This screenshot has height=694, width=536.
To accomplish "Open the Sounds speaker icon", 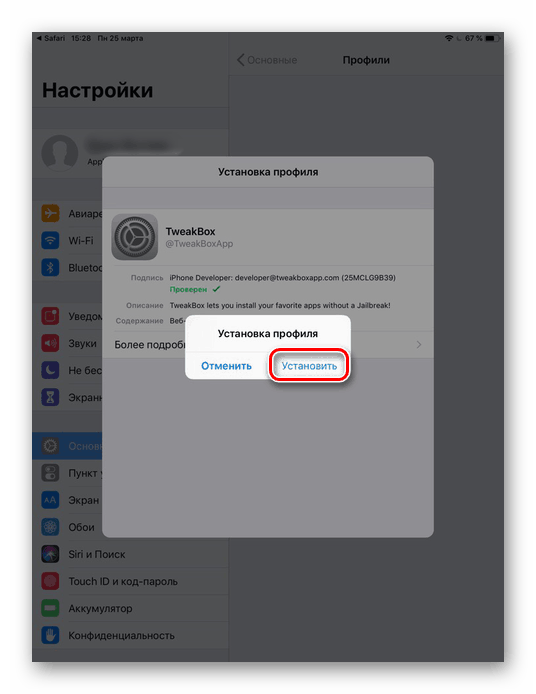I will [x=50, y=343].
